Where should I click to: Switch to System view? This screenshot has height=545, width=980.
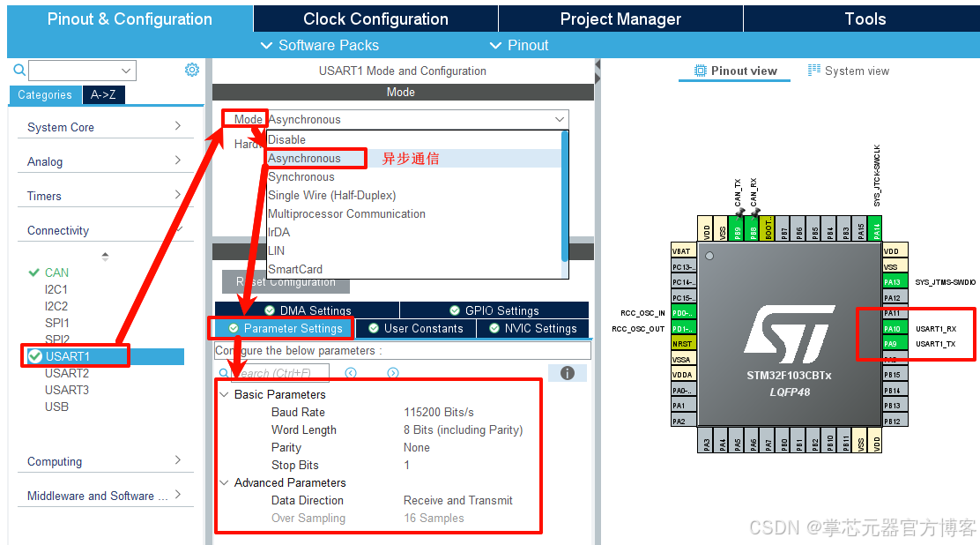coord(848,71)
